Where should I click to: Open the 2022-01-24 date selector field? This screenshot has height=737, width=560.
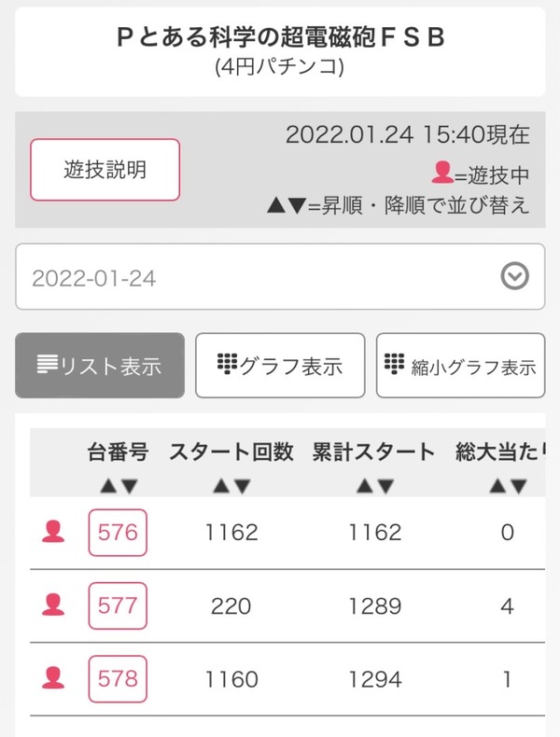[280, 276]
